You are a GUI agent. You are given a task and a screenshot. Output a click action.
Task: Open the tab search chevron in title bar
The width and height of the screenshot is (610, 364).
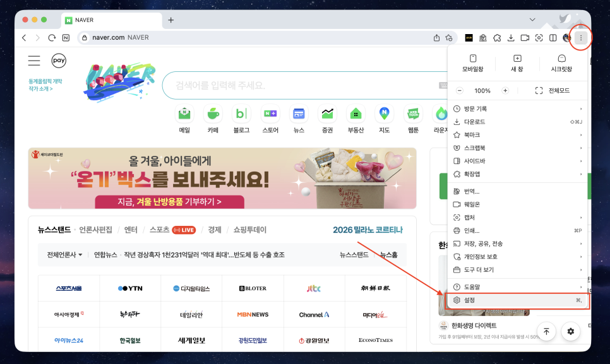click(x=532, y=20)
